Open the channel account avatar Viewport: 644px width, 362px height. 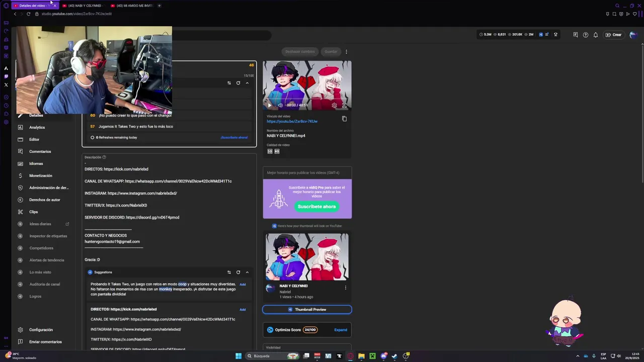(633, 35)
